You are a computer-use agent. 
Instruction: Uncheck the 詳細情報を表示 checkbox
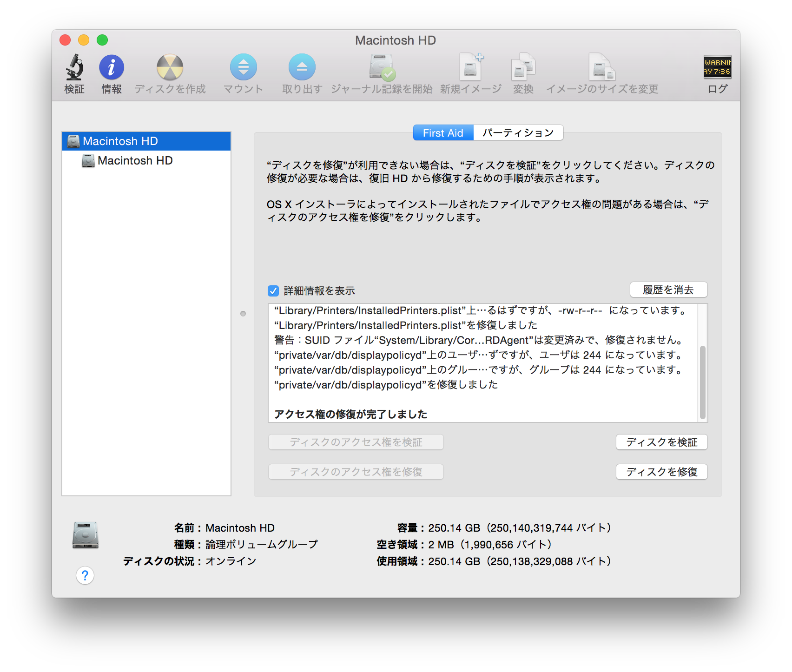click(273, 291)
